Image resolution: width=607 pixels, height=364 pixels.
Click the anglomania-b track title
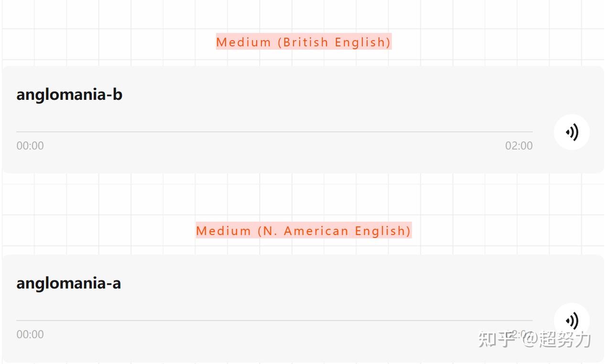pos(69,95)
